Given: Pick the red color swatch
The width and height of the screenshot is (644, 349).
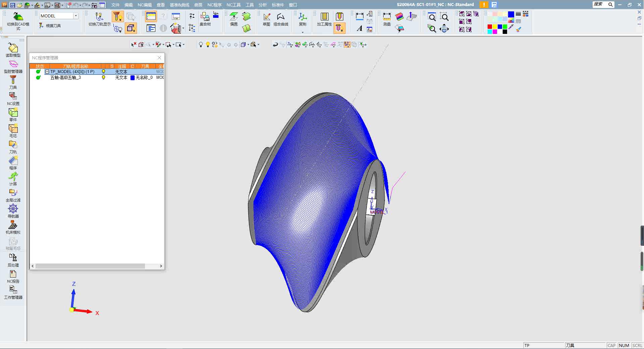Looking at the screenshot, I should pyautogui.click(x=490, y=27).
